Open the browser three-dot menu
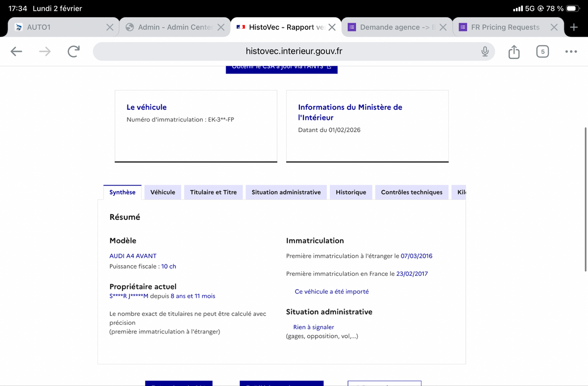588x386 pixels. click(571, 51)
